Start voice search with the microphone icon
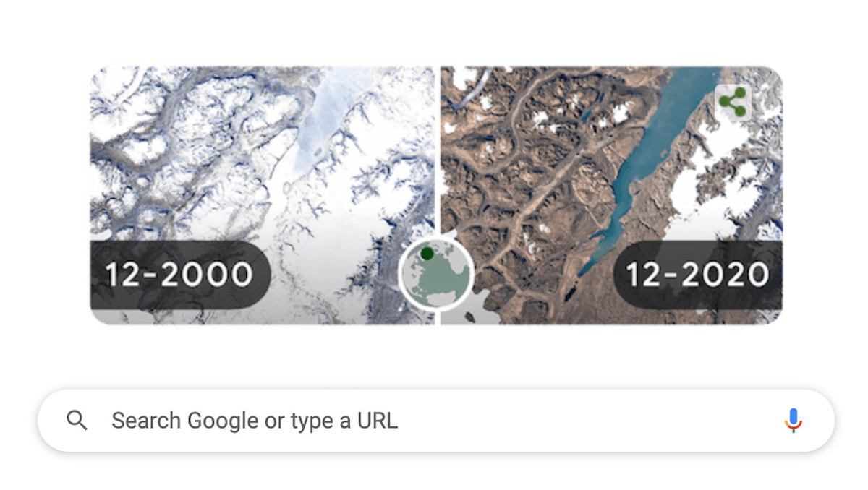This screenshot has height=490, width=868. click(x=793, y=421)
